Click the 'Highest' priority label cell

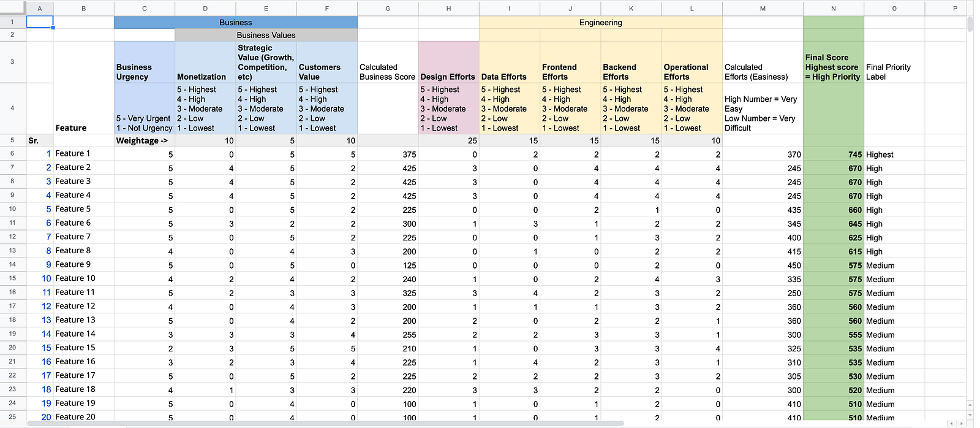(894, 155)
